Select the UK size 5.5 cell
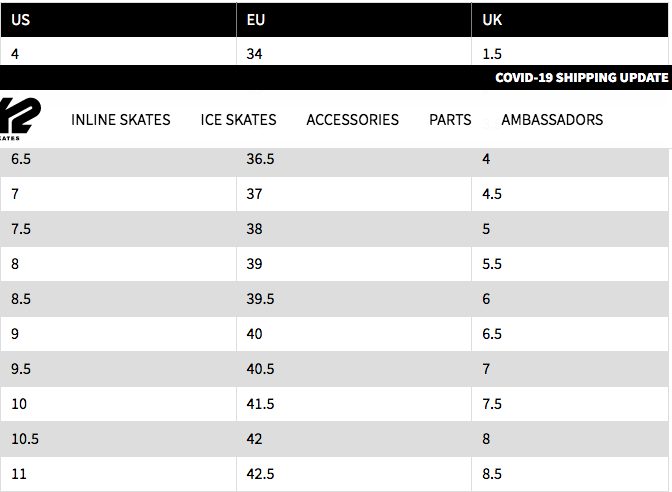The image size is (672, 492). (x=491, y=264)
